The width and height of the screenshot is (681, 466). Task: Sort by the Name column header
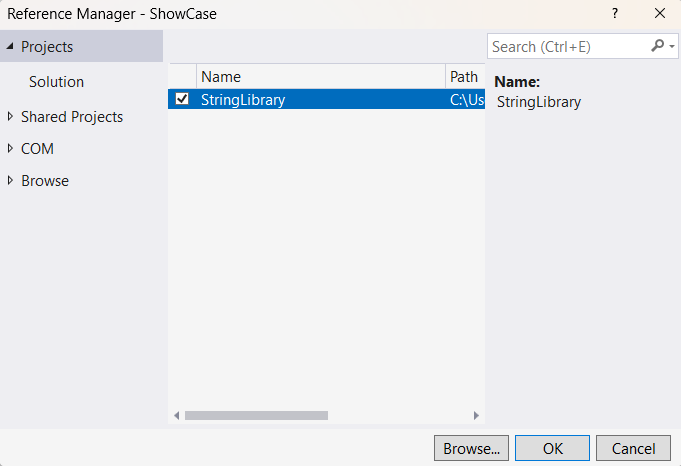(321, 76)
